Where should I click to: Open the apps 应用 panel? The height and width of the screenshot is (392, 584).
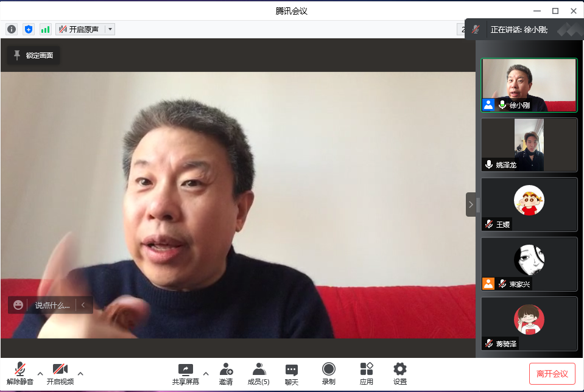[367, 373]
